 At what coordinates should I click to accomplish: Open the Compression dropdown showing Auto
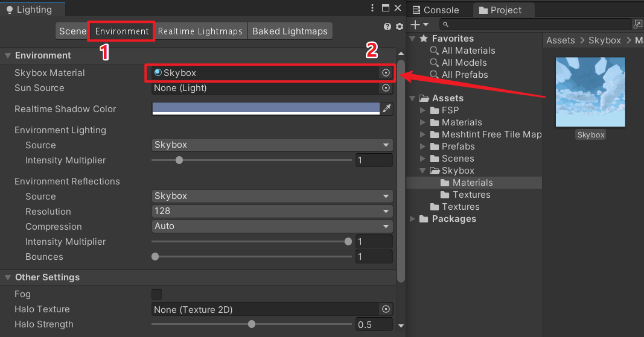[272, 226]
